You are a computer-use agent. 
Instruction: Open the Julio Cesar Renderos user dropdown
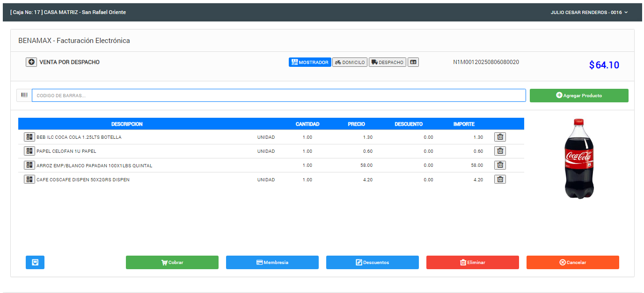589,13
